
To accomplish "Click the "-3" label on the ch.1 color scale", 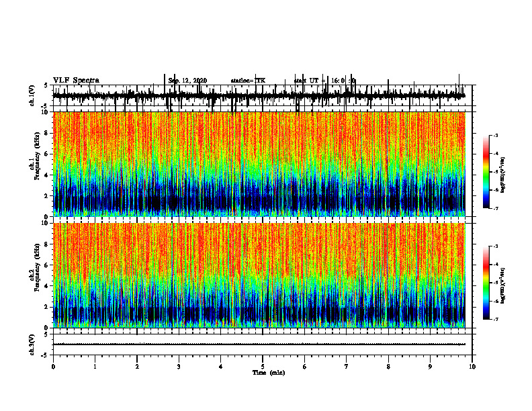I will point(495,135).
